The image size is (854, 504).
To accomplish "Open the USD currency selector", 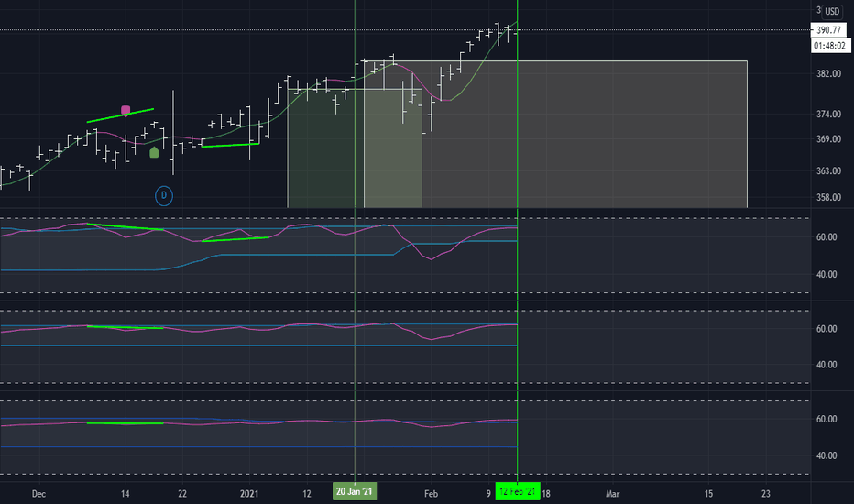I will (x=832, y=11).
